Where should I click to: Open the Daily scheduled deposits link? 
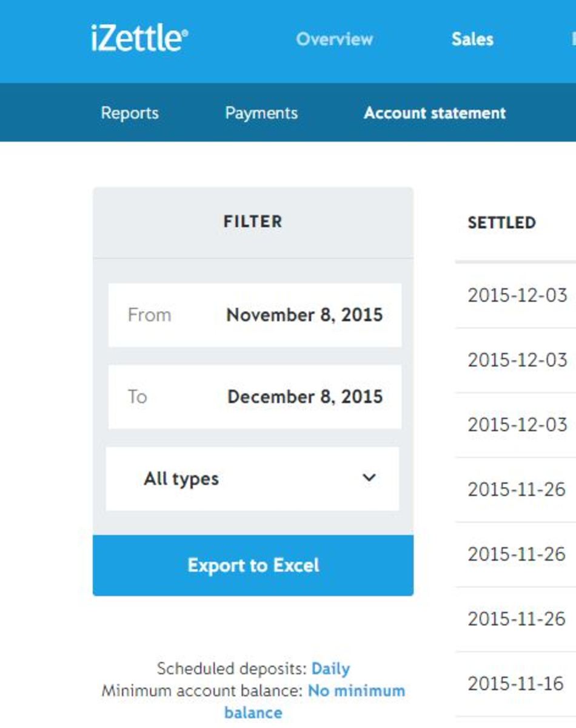point(330,668)
